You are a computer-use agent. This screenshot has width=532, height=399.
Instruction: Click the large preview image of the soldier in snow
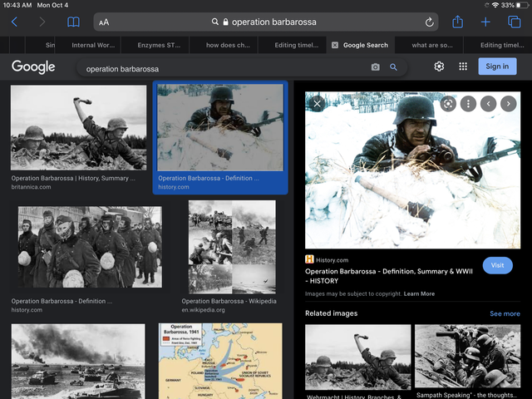pos(412,170)
